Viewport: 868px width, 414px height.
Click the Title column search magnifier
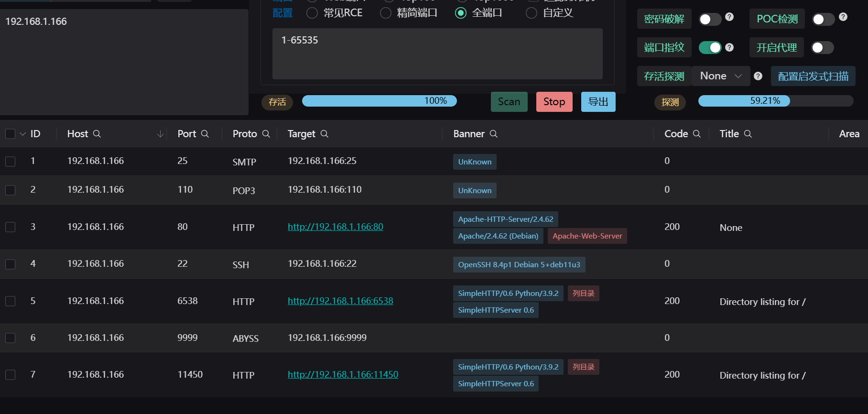(748, 134)
